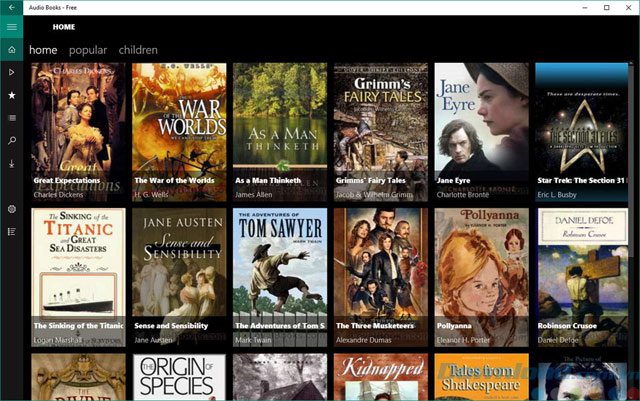Open the hamburger menu

pos(11,27)
